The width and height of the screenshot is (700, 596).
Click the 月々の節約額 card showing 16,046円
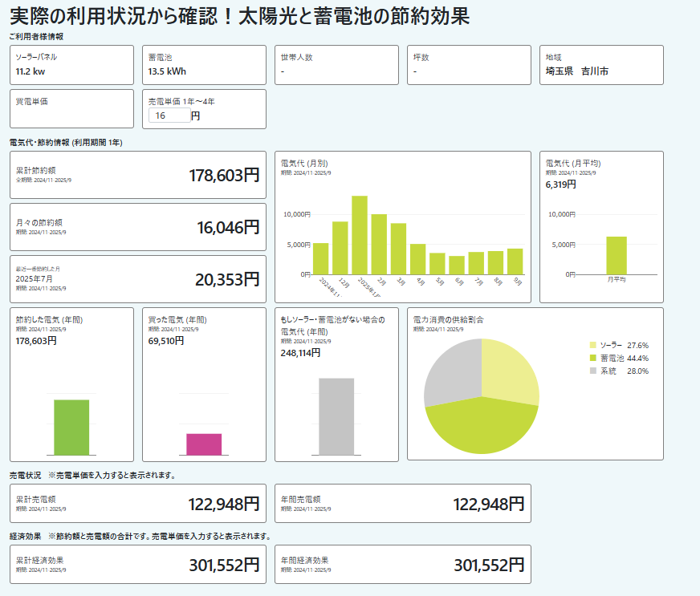(x=135, y=227)
